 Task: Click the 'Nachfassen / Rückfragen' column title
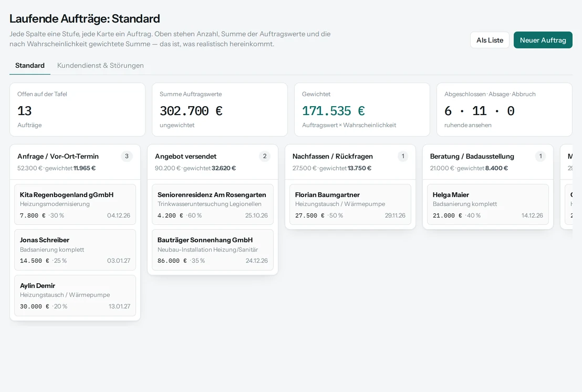332,156
